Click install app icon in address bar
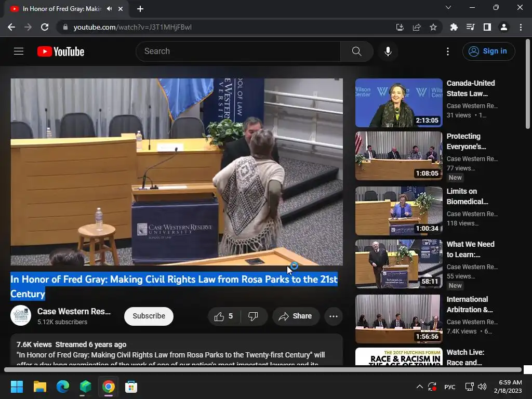Image resolution: width=532 pixels, height=399 pixels. (x=400, y=27)
